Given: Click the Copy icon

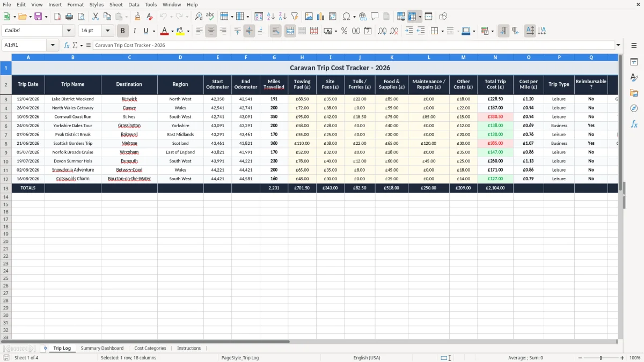Looking at the screenshot, I should pyautogui.click(x=107, y=17).
